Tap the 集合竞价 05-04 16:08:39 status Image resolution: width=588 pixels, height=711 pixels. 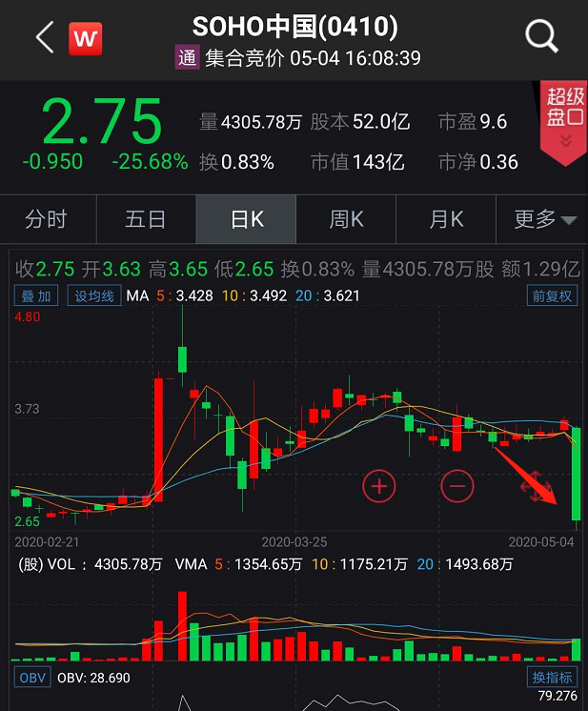pyautogui.click(x=313, y=58)
